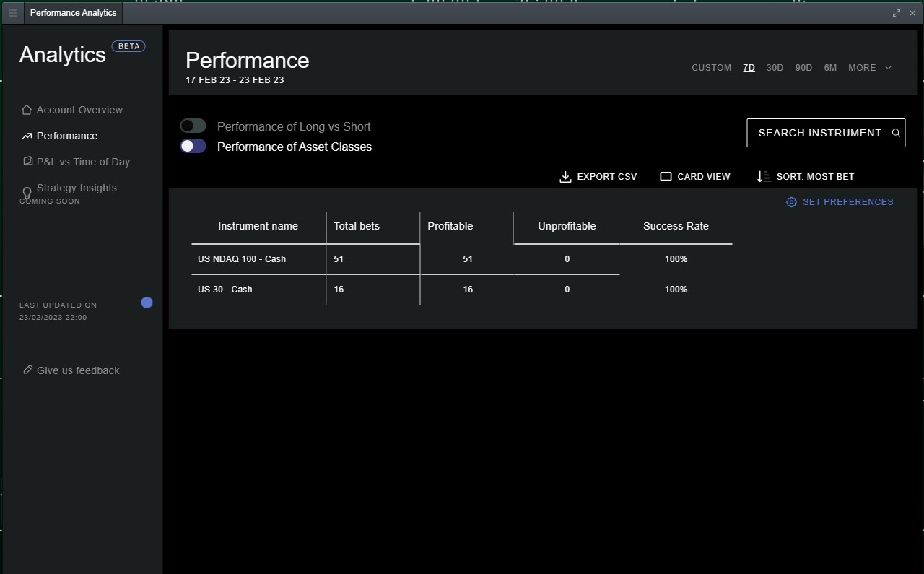924x574 pixels.
Task: Click the hamburger menu icon in title bar
Action: (12, 13)
